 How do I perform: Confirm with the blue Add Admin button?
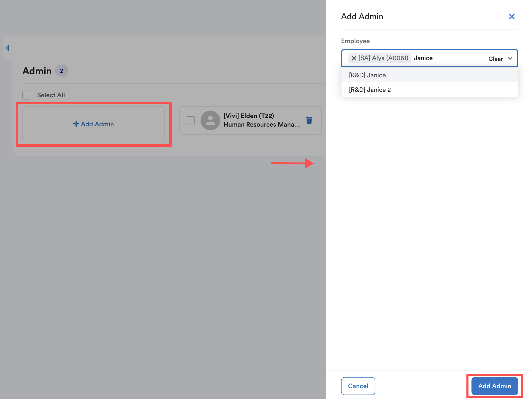(494, 386)
